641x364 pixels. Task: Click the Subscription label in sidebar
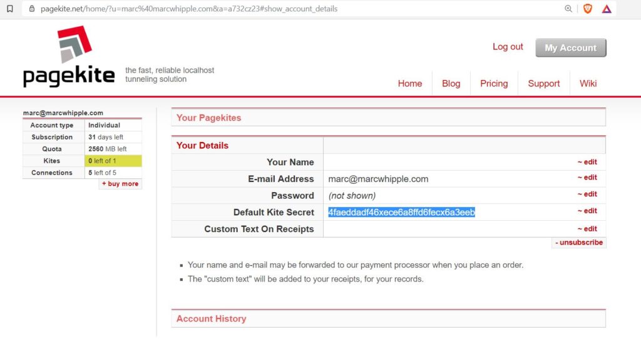click(x=52, y=137)
